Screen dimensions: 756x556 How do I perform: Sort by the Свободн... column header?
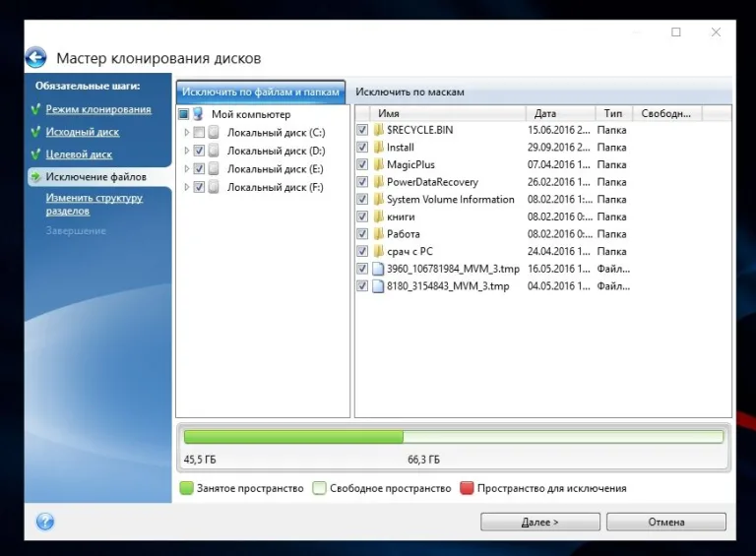(667, 113)
